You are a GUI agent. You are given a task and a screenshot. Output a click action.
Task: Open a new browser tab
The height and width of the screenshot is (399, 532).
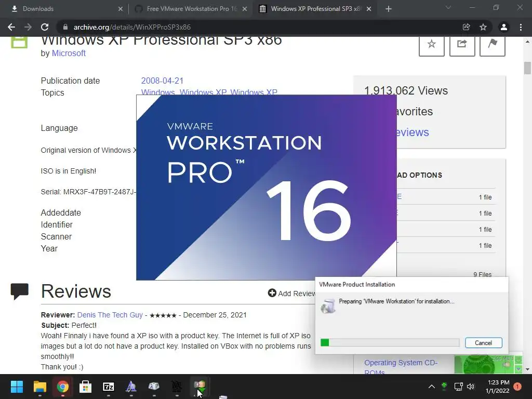389,9
